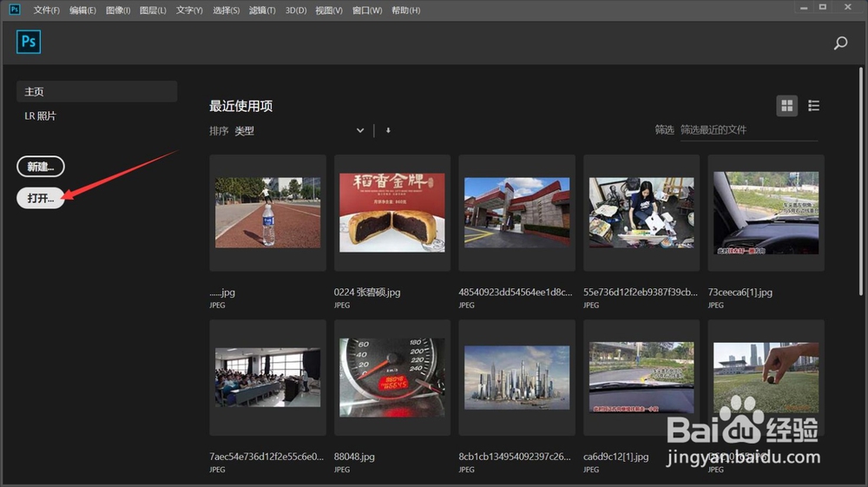Open the 3D(D) menu
Screen dimensions: 868x487
pos(296,10)
